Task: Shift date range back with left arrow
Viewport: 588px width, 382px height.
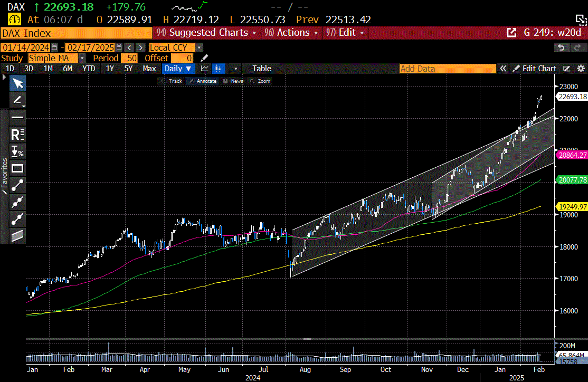Action: click(129, 47)
